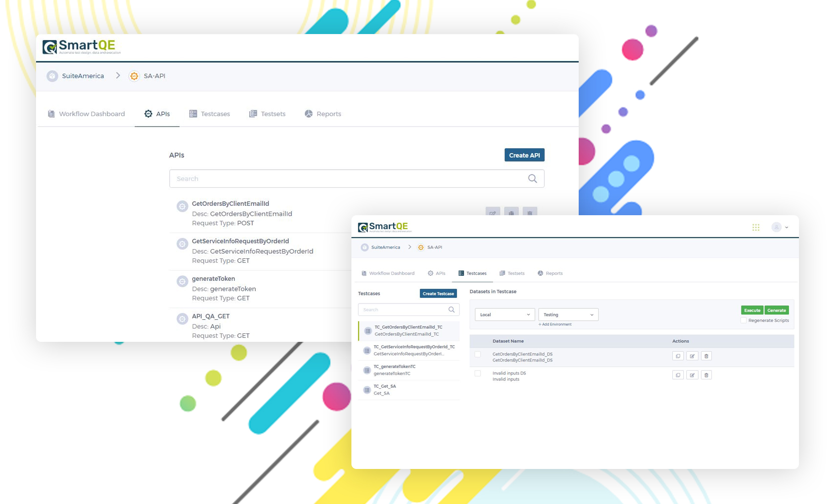Click the Dataset Name column header
839x504 pixels.
point(508,341)
